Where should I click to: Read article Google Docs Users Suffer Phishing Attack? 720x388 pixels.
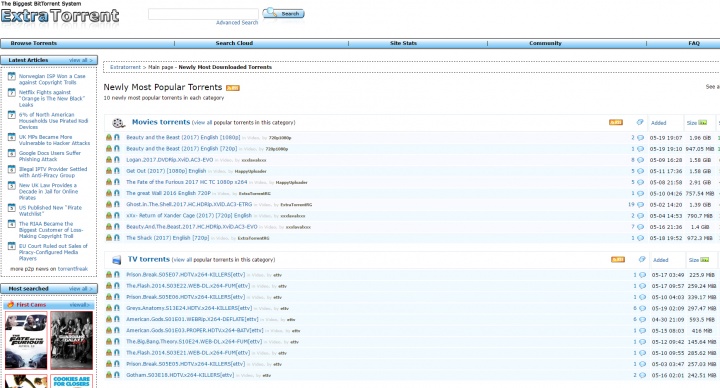50,156
